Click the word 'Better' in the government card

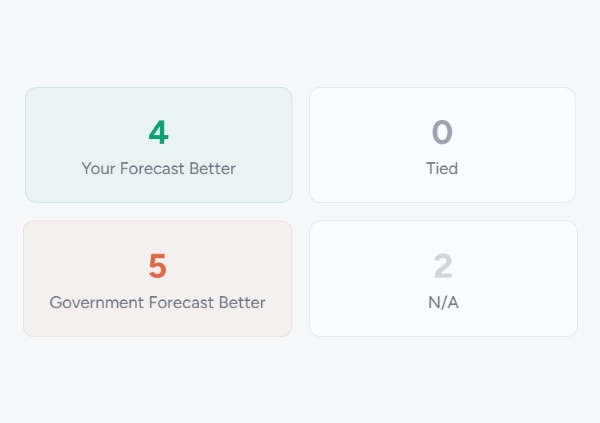coord(242,302)
